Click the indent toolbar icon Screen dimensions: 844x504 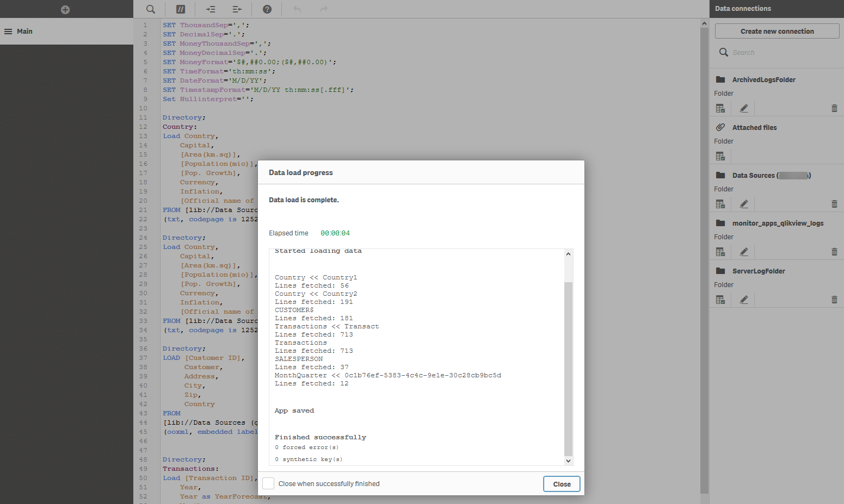click(211, 9)
